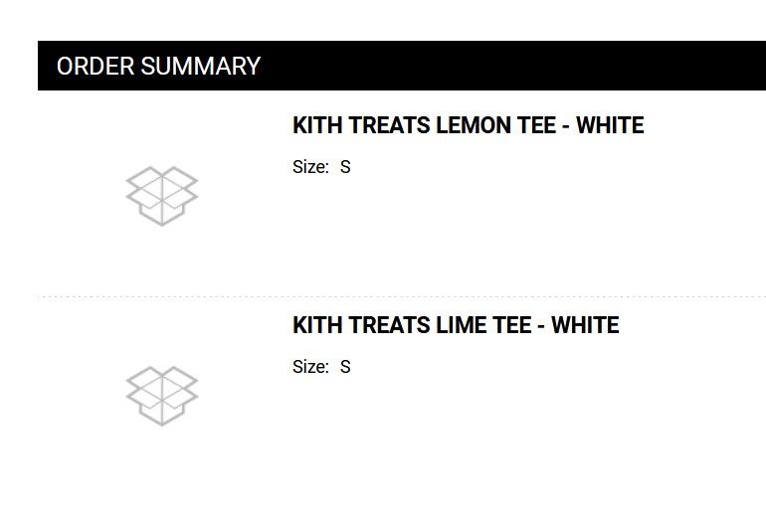Select the S size value for Lime Tee
Image resolution: width=766 pixels, height=532 pixels.
[x=345, y=367]
